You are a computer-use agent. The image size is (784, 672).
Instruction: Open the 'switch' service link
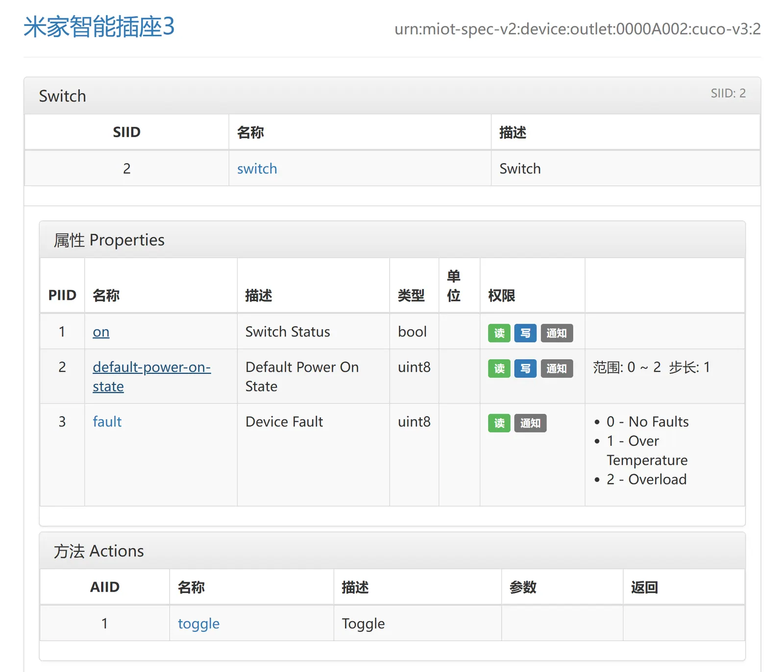[257, 168]
